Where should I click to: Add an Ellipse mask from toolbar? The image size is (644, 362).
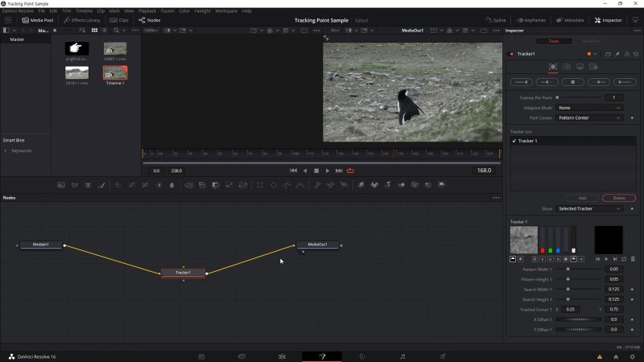tap(273, 185)
